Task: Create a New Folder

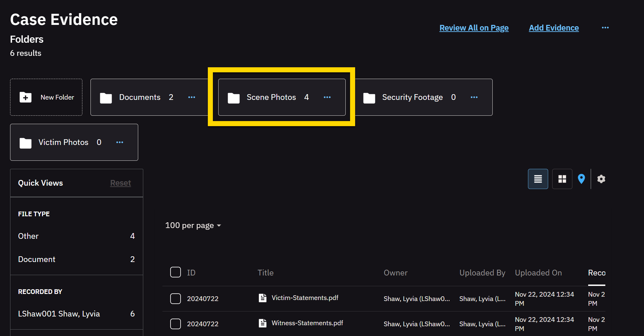Action: (x=46, y=97)
